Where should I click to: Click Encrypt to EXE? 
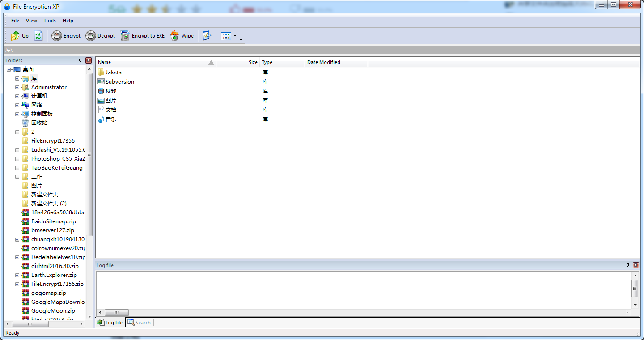coord(143,36)
